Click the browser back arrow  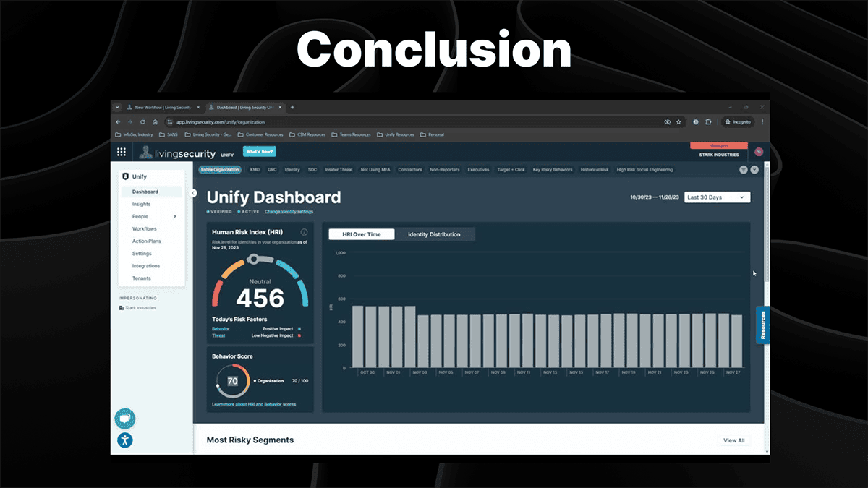point(119,122)
